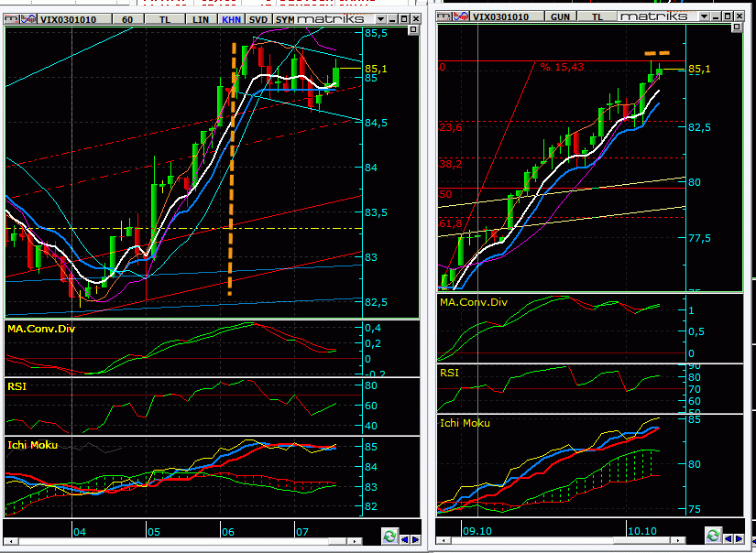
Task: Toggle the LIN scale button
Action: [202, 18]
